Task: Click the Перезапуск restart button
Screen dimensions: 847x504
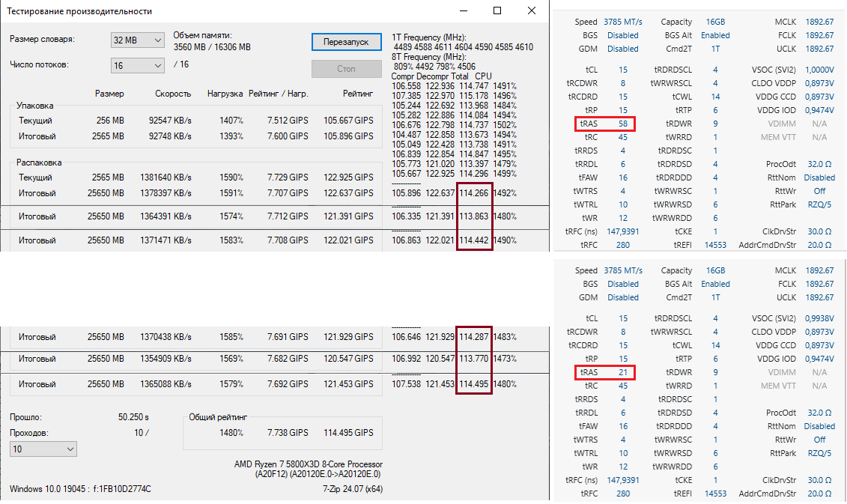Action: [x=346, y=42]
